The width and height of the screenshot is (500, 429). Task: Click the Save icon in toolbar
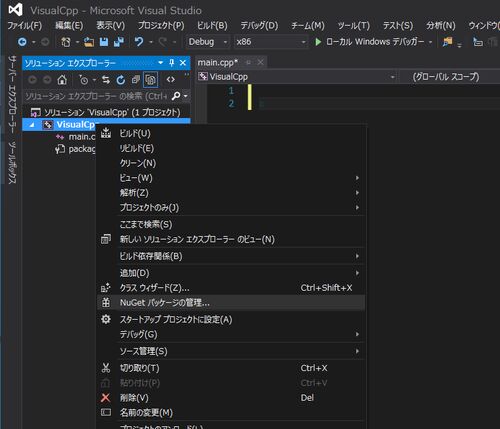[104, 42]
